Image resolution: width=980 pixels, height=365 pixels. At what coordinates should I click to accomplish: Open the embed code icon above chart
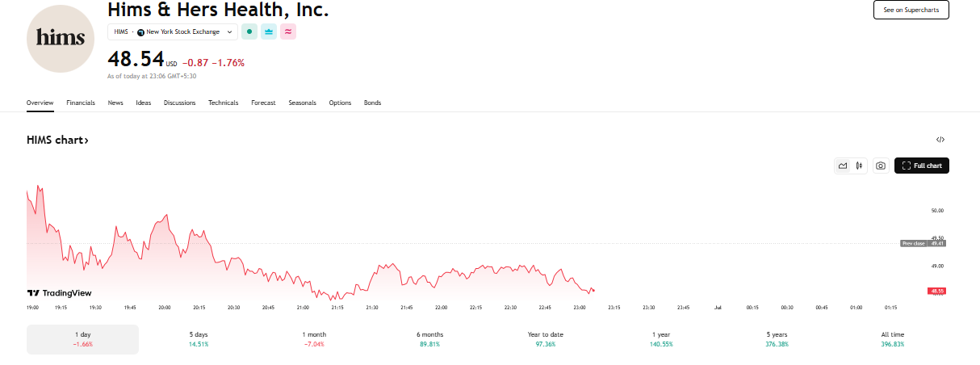click(x=940, y=140)
